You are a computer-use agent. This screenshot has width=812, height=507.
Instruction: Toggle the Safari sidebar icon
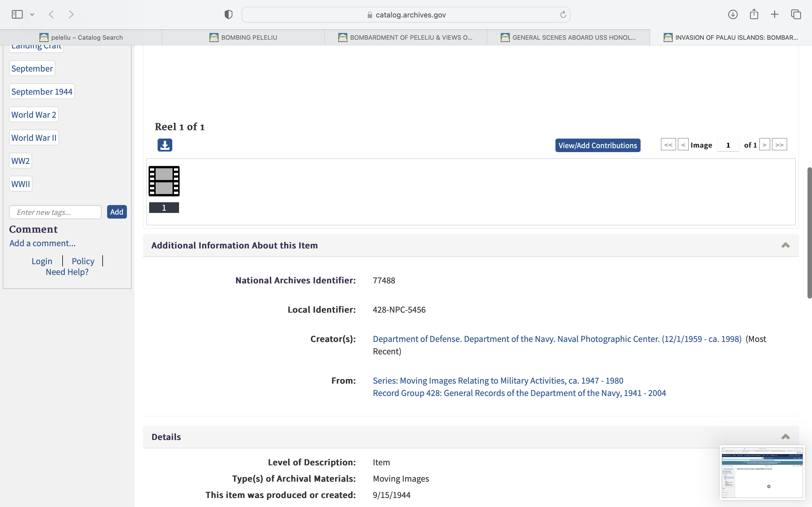click(17, 14)
